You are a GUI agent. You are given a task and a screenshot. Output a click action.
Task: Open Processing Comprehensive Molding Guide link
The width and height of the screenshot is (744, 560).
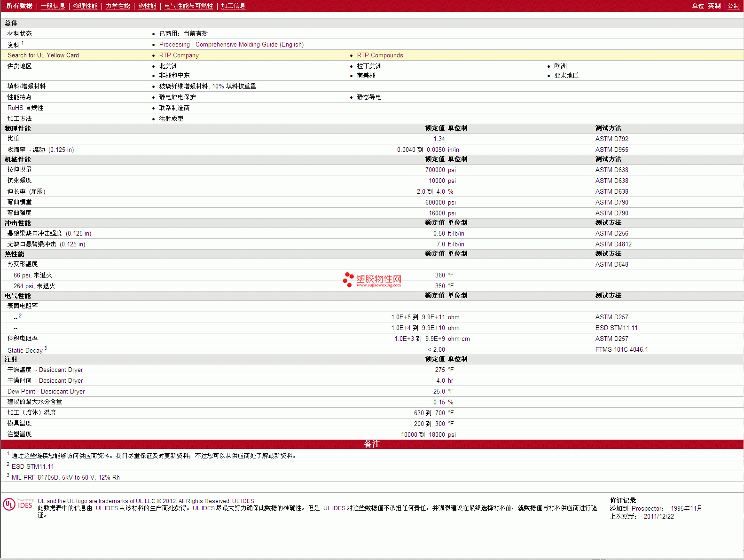click(231, 44)
